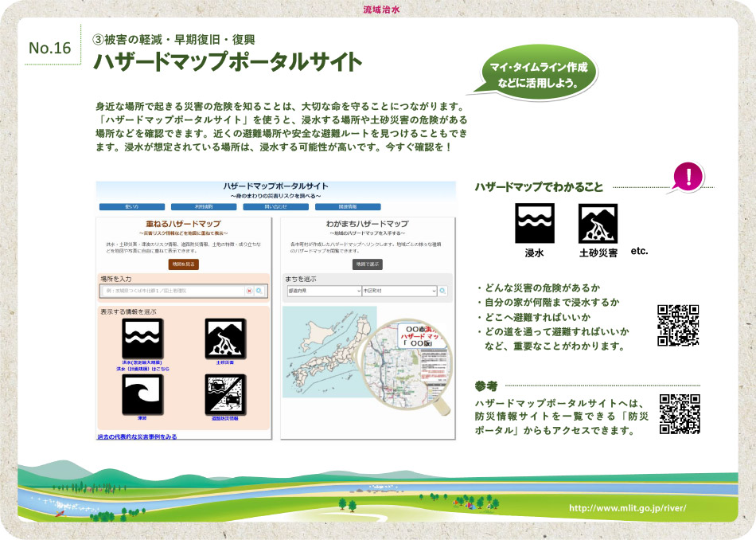Open the 洪水(想定最大規模) link
756x540 pixels.
point(142,362)
